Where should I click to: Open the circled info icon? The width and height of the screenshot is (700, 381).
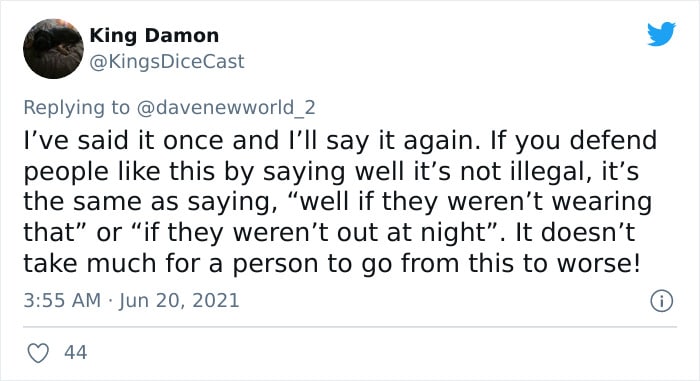pos(661,301)
